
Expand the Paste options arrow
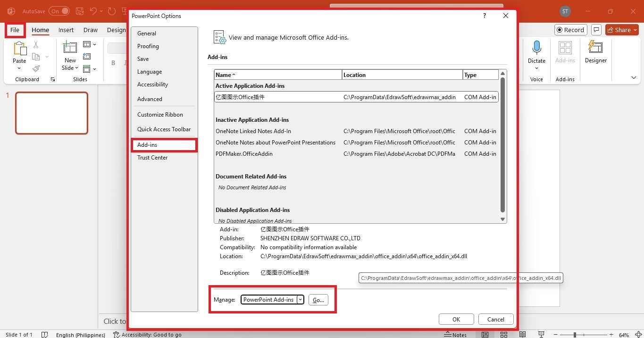coord(19,68)
